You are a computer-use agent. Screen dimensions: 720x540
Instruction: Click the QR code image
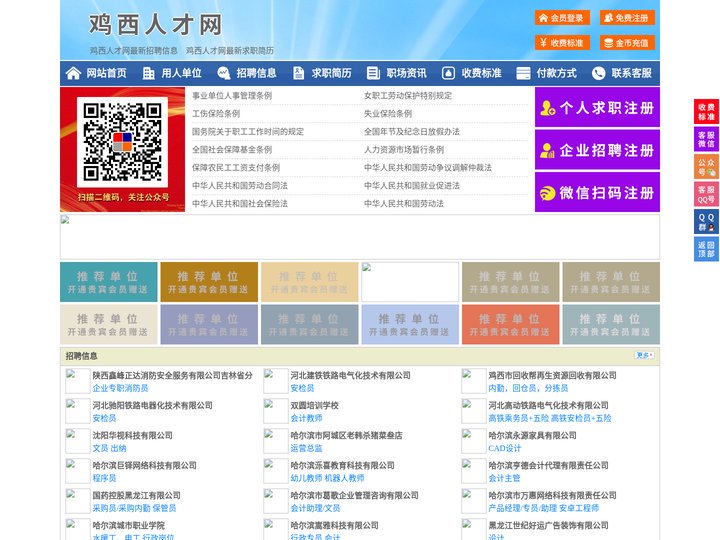[122, 142]
